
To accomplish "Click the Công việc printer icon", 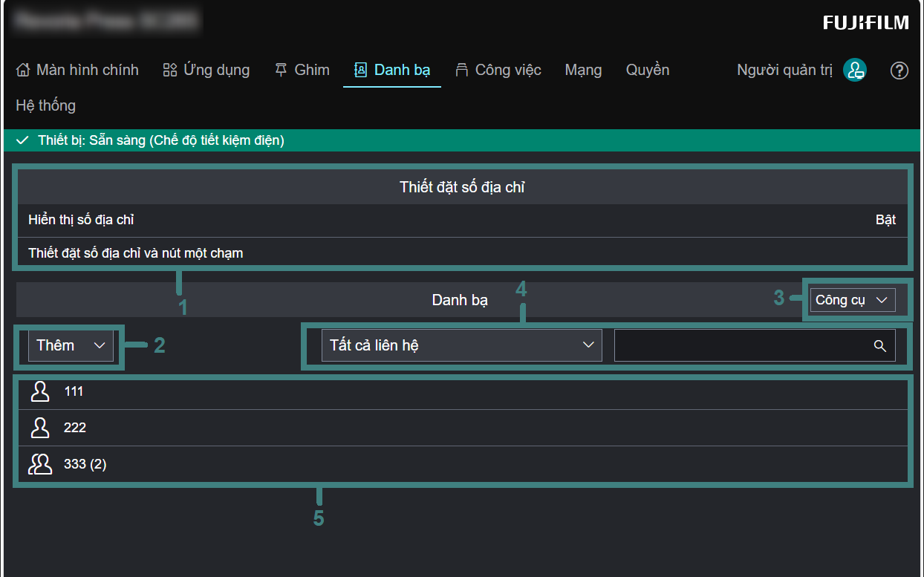I will pos(462,71).
